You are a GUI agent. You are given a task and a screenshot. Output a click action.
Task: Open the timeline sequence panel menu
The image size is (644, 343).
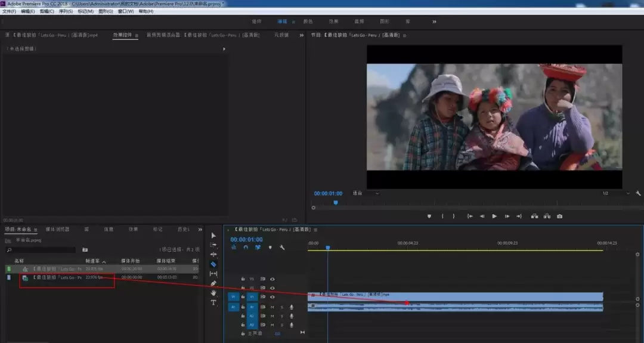[315, 230]
